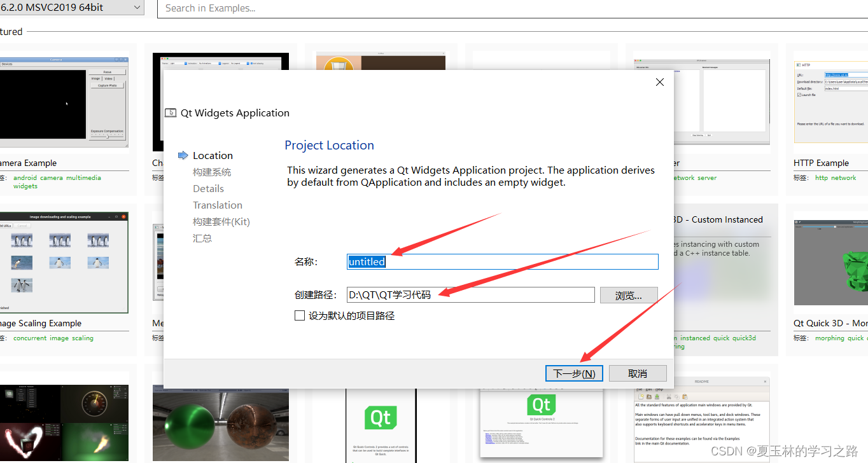Click the Camera Example title text
The image size is (868, 463).
click(28, 163)
